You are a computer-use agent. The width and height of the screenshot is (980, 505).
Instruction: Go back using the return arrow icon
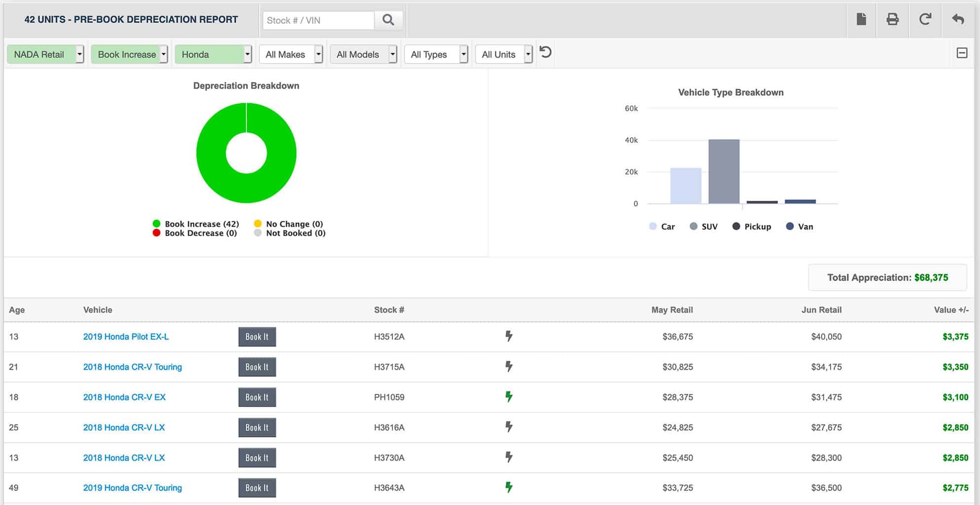pyautogui.click(x=958, y=19)
